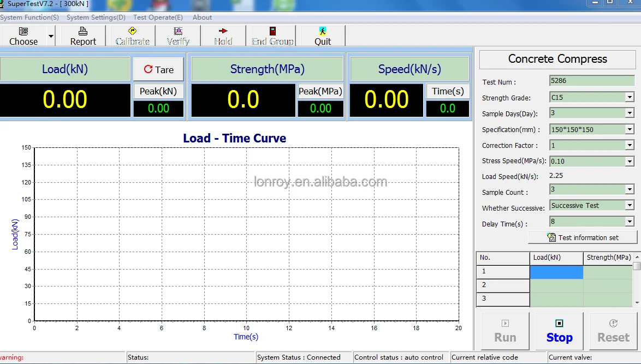Select Load(kN) cell in row 1

coord(556,272)
